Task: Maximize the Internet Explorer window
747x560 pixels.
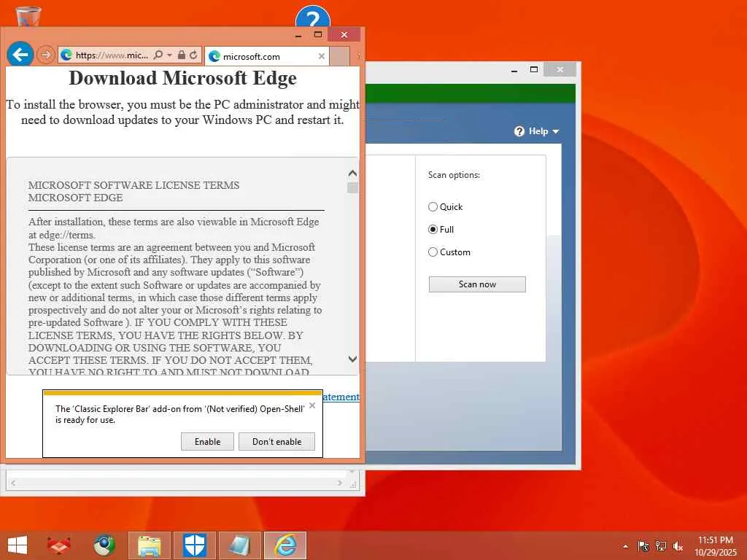Action: tap(318, 34)
